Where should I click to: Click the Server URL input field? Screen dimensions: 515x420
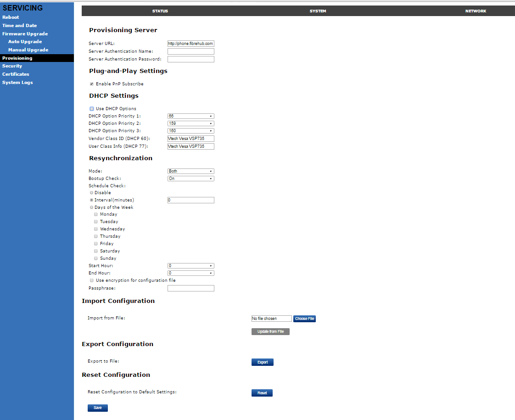(x=190, y=44)
